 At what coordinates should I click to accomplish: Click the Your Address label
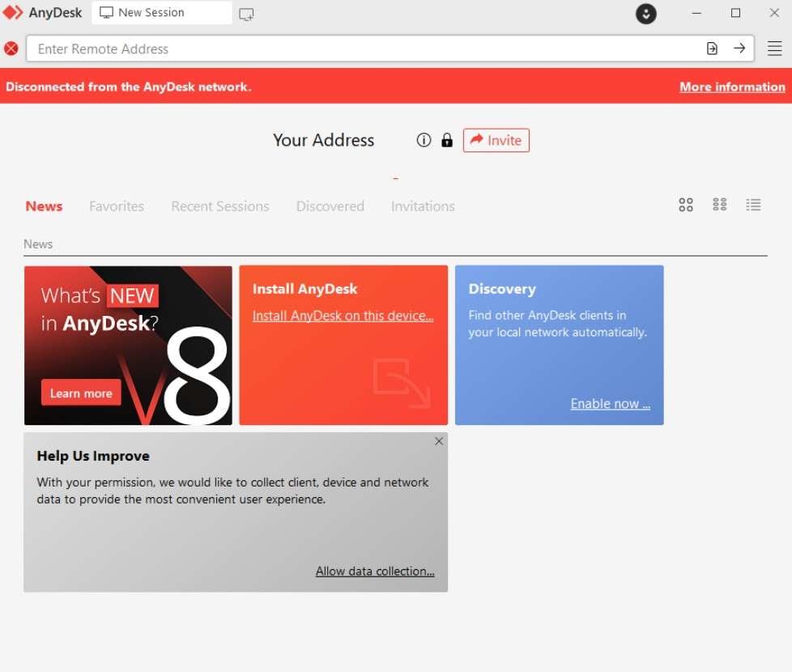(323, 140)
